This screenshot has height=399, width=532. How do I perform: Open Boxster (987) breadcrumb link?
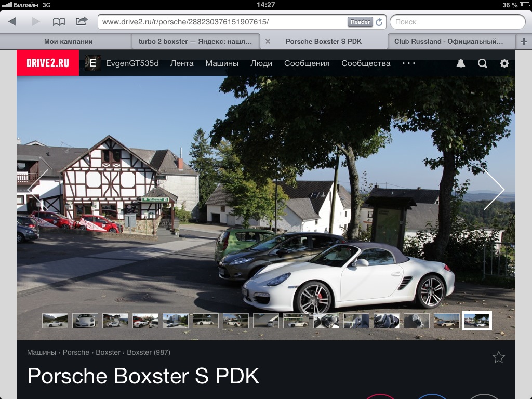click(x=149, y=353)
